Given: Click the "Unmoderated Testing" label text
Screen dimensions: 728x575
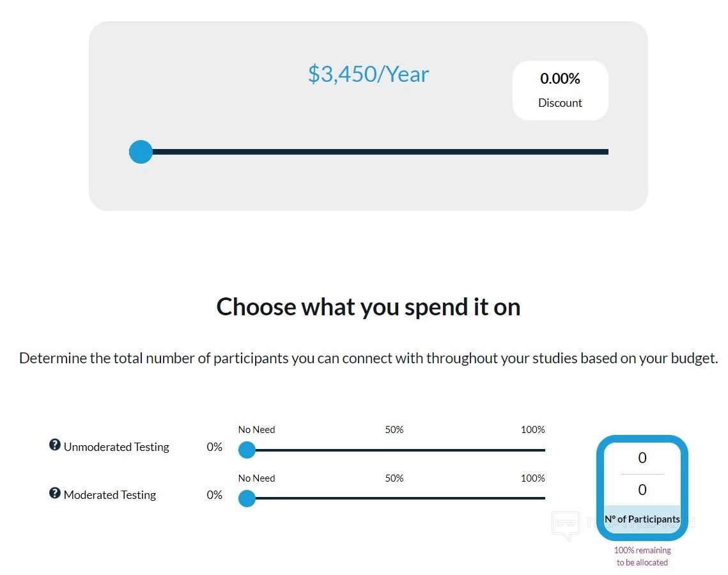Looking at the screenshot, I should (116, 447).
